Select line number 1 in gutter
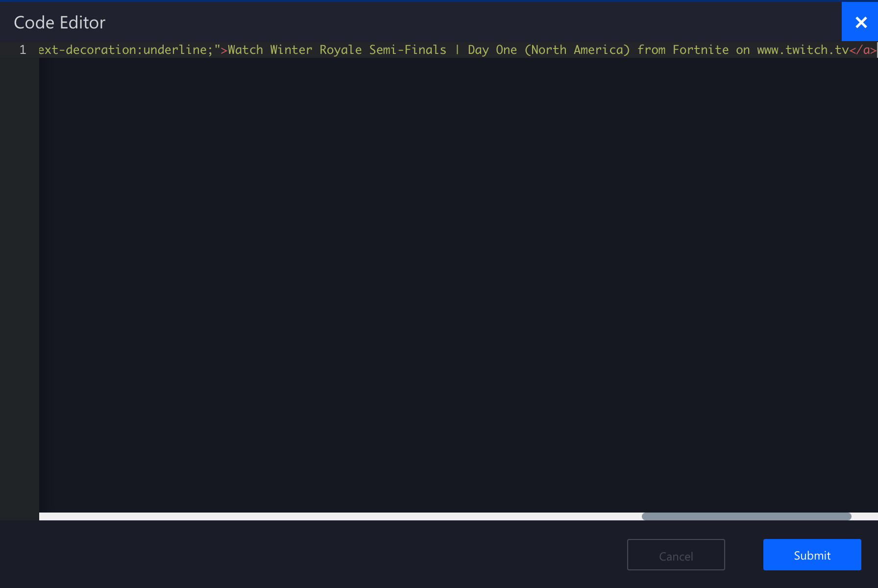This screenshot has width=878, height=588. pyautogui.click(x=23, y=49)
